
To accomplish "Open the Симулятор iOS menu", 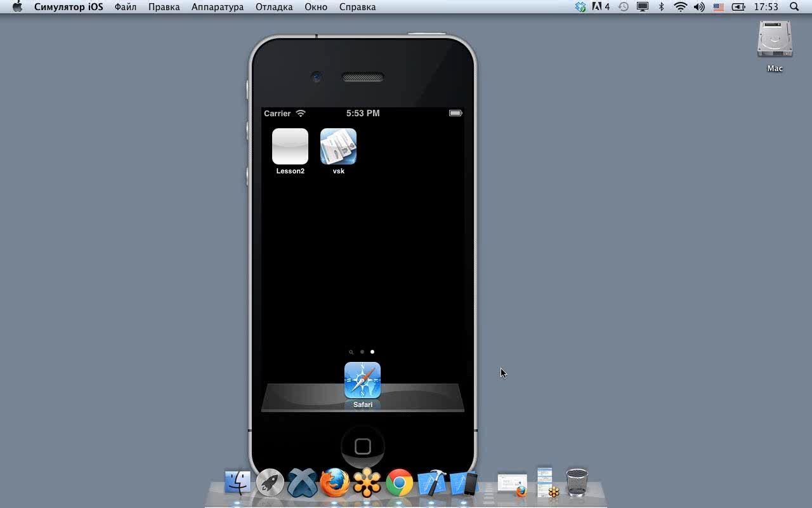I will [x=69, y=7].
